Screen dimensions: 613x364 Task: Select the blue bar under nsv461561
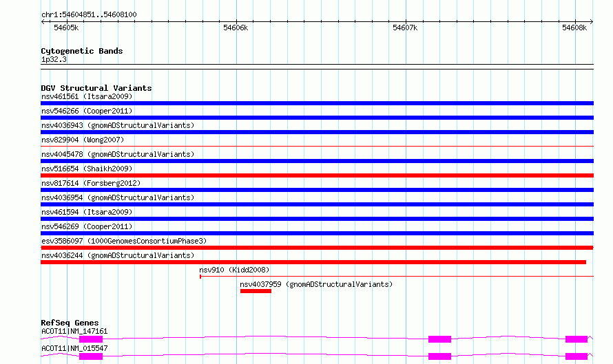pos(317,103)
